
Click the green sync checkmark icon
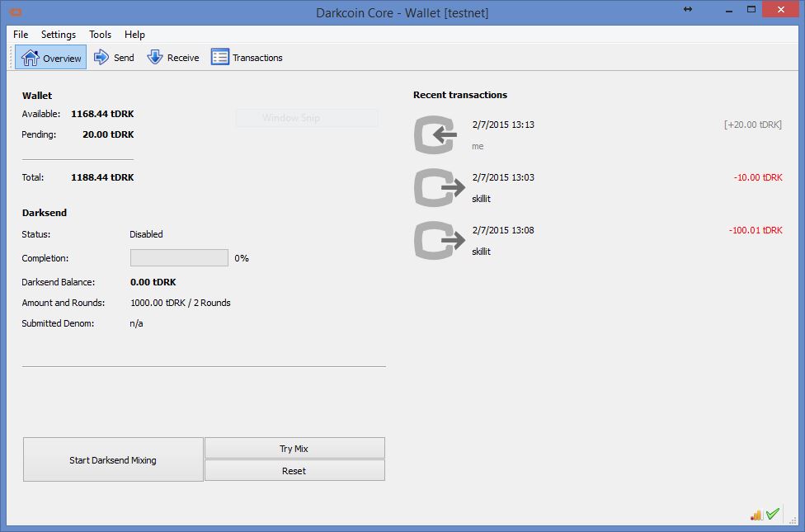click(773, 514)
